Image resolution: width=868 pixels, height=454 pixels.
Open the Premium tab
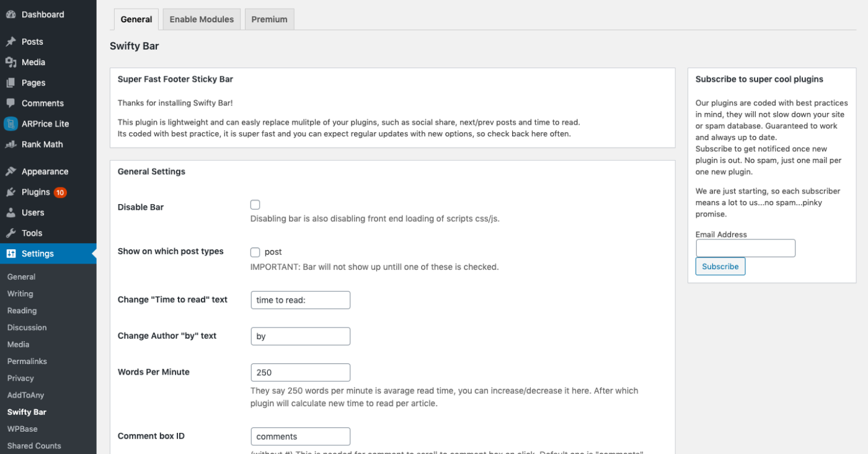(269, 19)
